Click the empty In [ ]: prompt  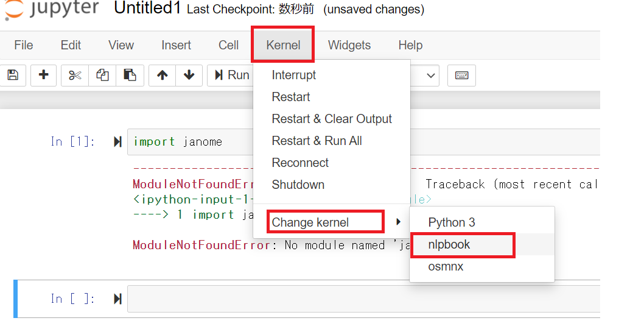73,299
